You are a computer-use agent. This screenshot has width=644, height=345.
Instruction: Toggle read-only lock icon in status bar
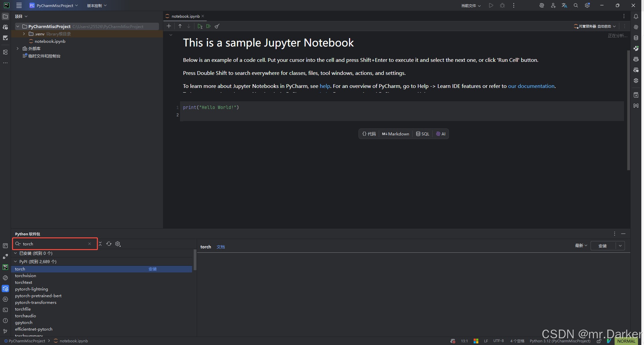tap(599, 341)
